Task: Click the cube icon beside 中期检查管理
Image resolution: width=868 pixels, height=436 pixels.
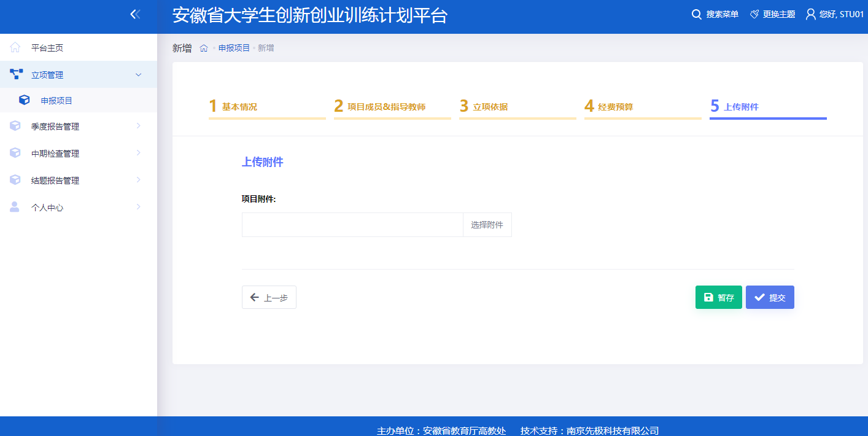Action: (15, 154)
